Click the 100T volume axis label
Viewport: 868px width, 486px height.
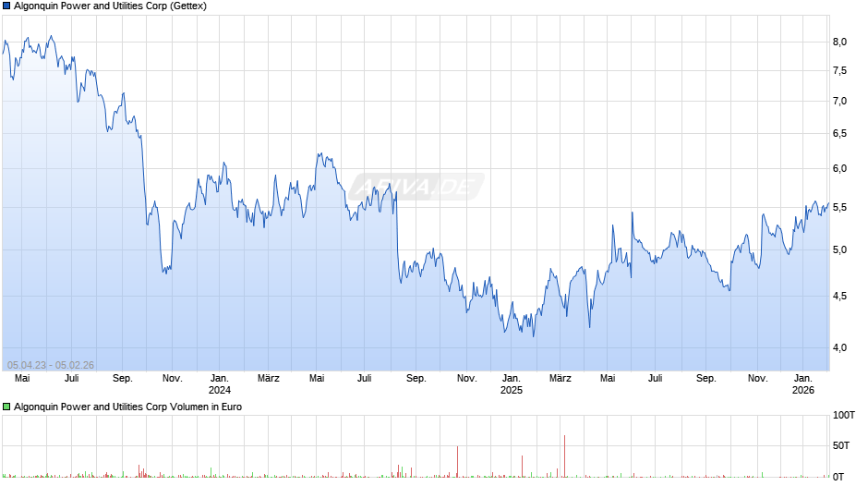click(x=844, y=416)
